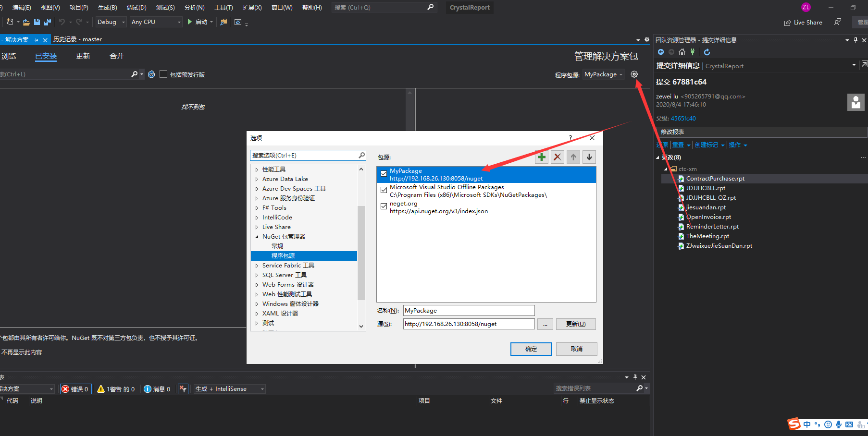This screenshot has height=436, width=868.
Task: Click the error list clear filter icon
Action: tap(183, 389)
